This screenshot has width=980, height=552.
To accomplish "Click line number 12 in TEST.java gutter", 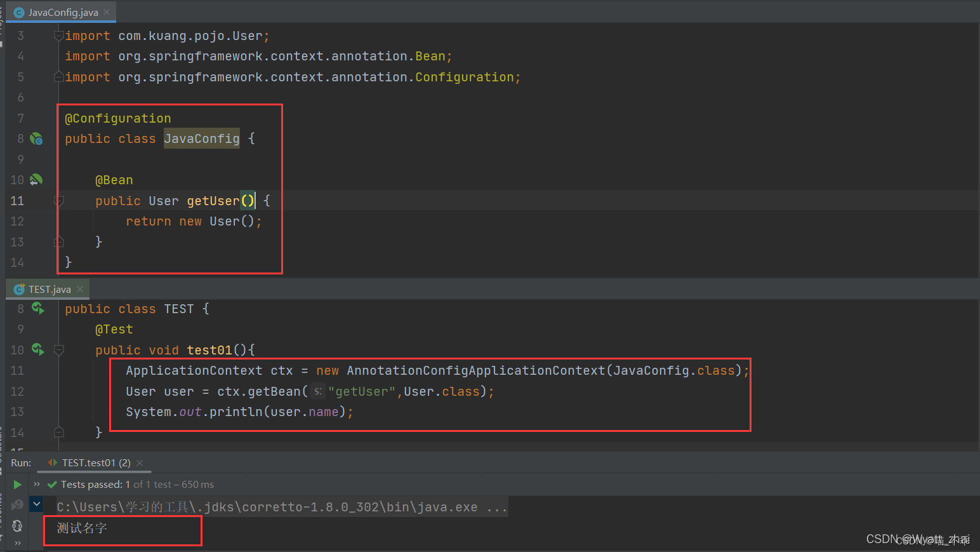I will tap(17, 391).
